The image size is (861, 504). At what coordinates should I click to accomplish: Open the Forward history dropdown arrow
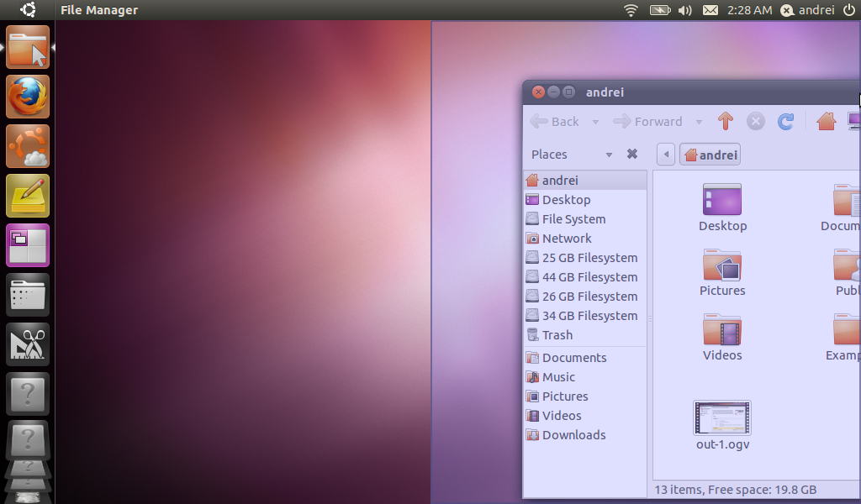point(699,122)
